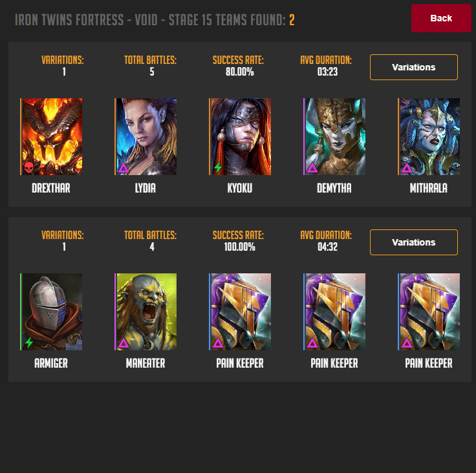476x473 pixels.
Task: Click Demytha's void triangle affinity icon
Action: click(312, 168)
